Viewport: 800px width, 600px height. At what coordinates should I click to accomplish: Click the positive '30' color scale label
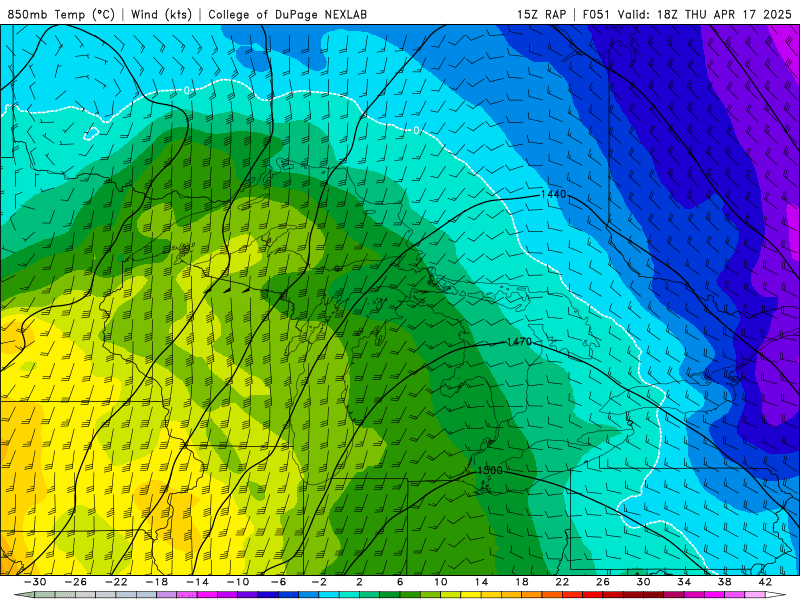coord(643,582)
